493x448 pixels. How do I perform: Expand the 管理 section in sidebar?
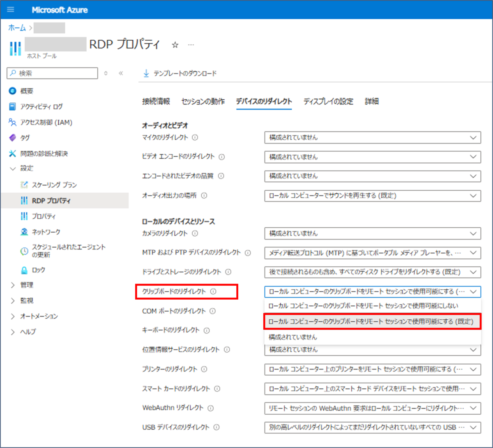[x=12, y=285]
